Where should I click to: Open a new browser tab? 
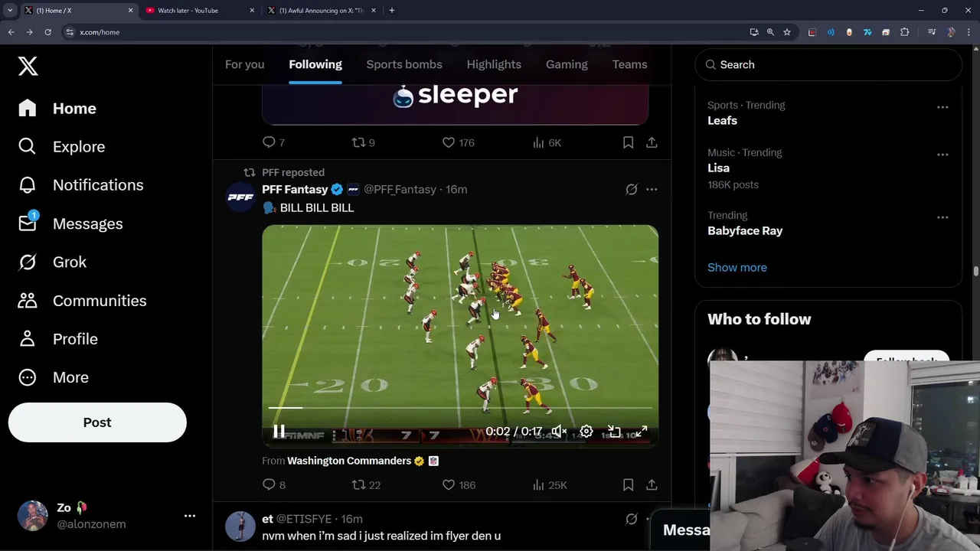click(x=392, y=11)
